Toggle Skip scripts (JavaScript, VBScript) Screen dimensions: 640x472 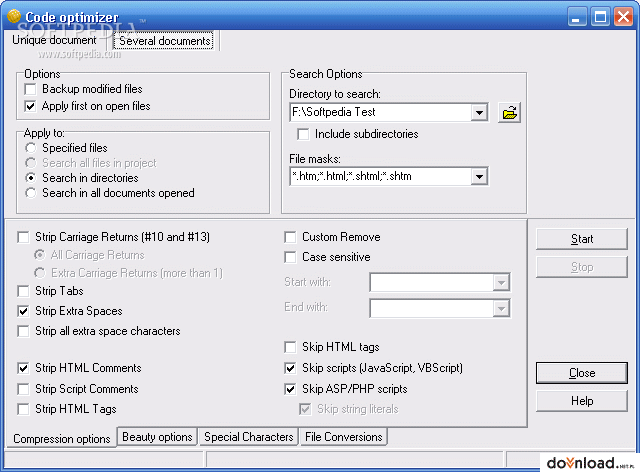(x=290, y=368)
